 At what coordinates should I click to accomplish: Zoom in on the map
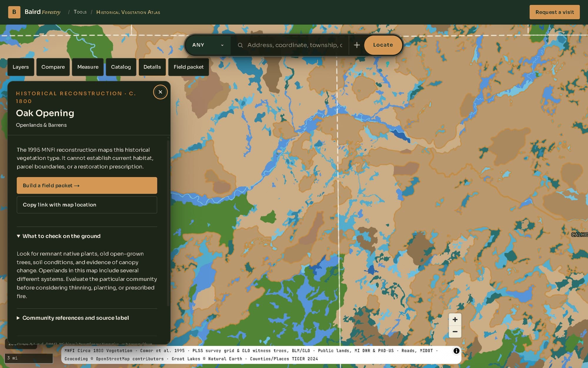(455, 319)
